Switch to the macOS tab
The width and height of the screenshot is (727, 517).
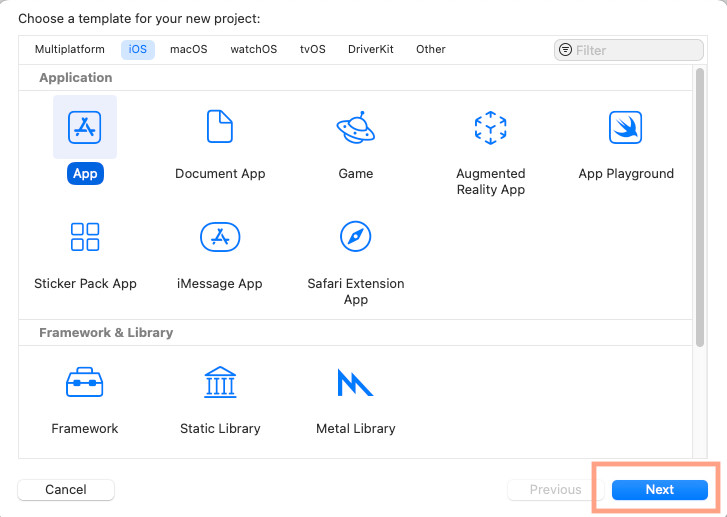pos(188,49)
